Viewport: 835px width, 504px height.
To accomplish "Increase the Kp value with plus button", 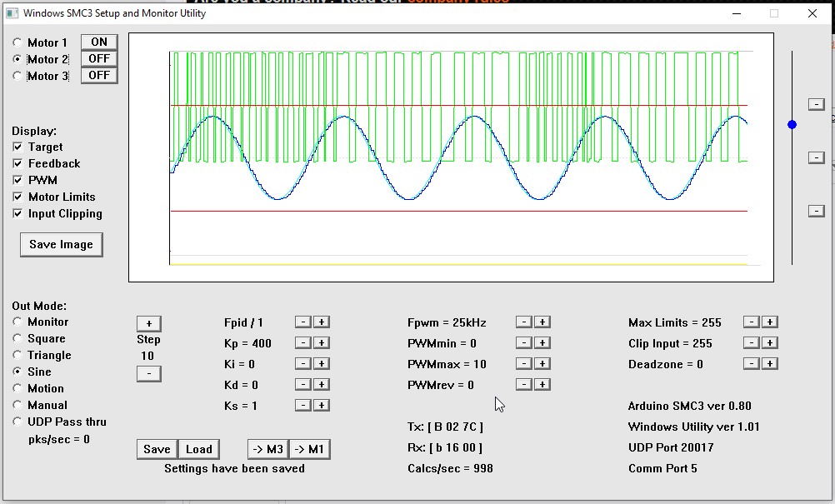I will coord(322,343).
